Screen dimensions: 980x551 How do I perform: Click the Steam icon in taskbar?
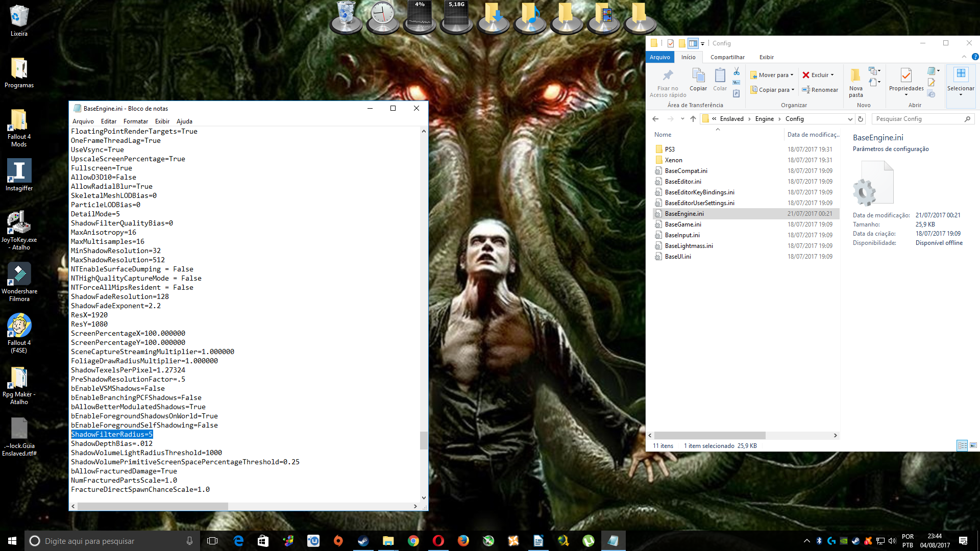(x=363, y=541)
